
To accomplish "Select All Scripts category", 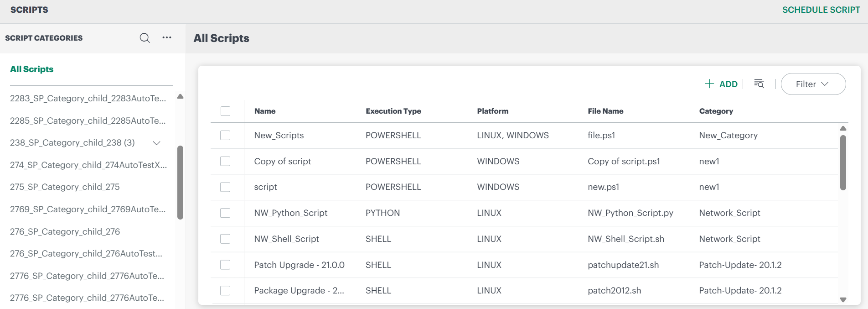I will pyautogui.click(x=32, y=69).
